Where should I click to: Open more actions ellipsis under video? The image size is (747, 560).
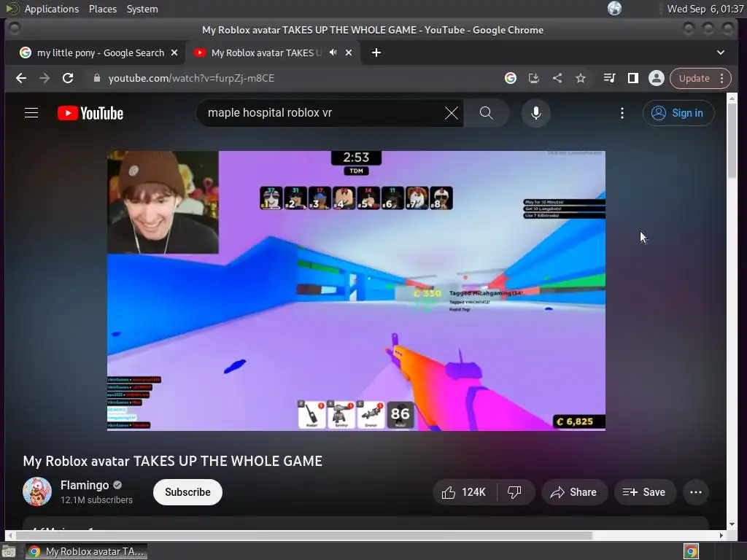695,492
